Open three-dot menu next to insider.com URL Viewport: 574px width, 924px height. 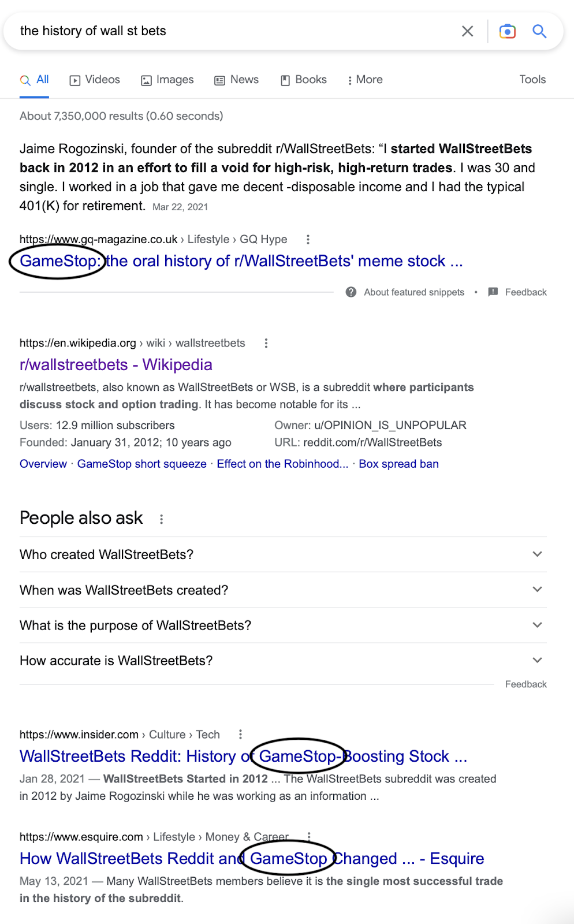point(241,735)
